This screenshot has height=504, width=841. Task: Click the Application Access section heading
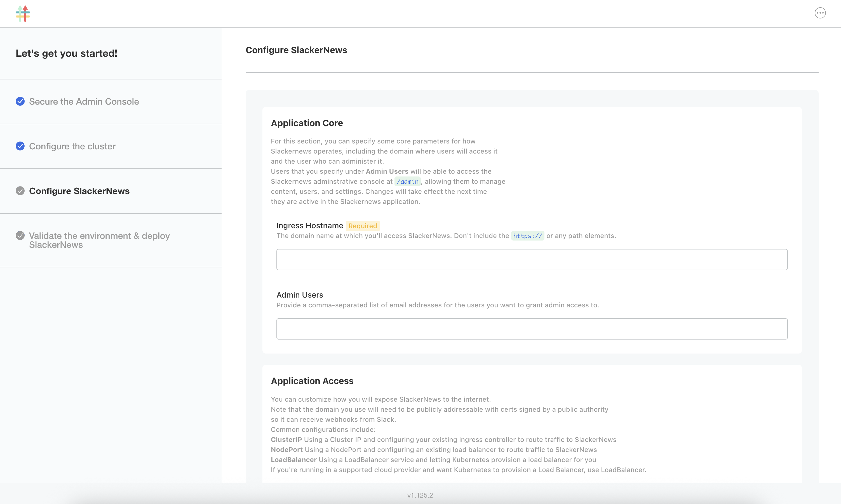tap(312, 381)
